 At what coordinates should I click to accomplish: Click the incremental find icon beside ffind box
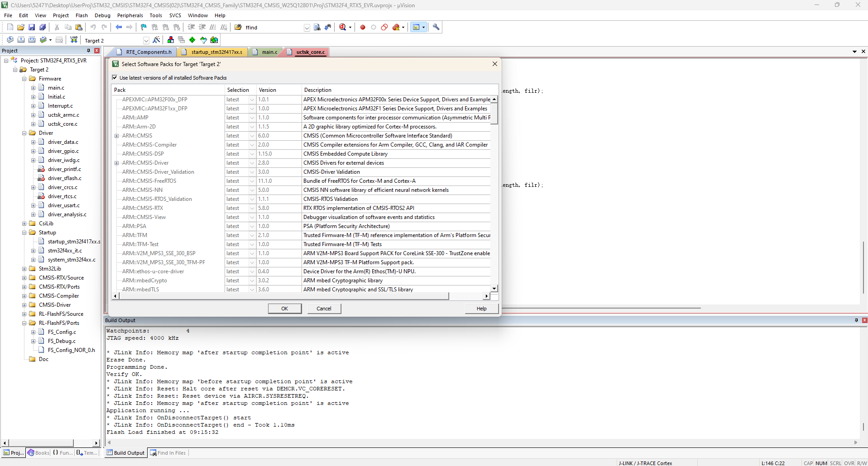click(x=328, y=27)
